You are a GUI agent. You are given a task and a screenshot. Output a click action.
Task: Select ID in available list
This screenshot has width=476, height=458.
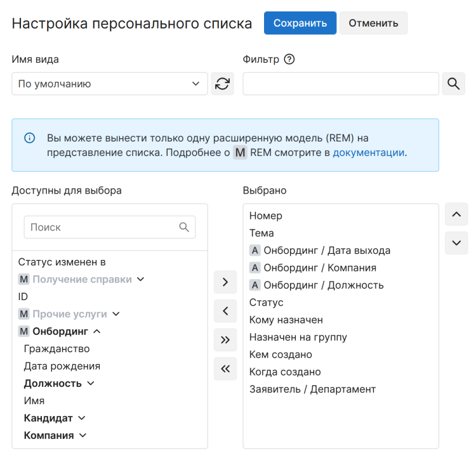click(23, 296)
